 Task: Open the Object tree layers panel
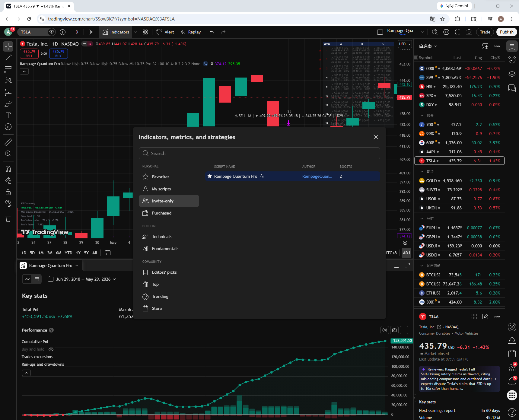pos(512,74)
